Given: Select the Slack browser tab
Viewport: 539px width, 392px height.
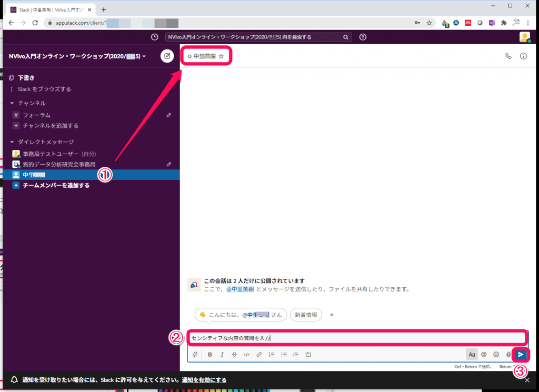Looking at the screenshot, I should click(51, 10).
